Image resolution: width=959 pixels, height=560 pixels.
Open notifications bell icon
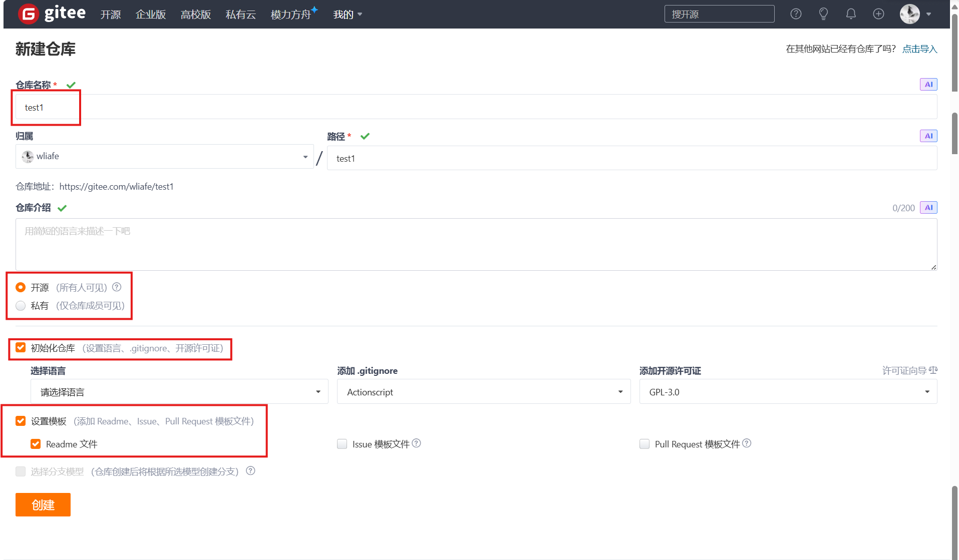(x=851, y=14)
